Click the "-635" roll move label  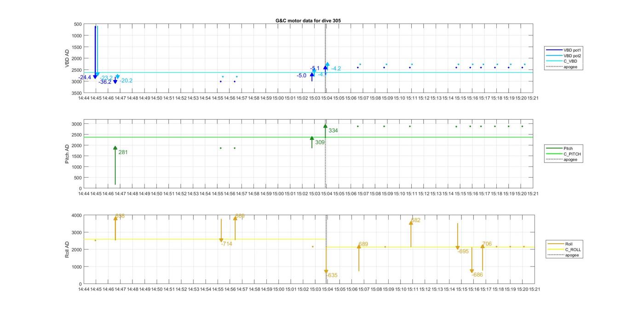tap(332, 275)
